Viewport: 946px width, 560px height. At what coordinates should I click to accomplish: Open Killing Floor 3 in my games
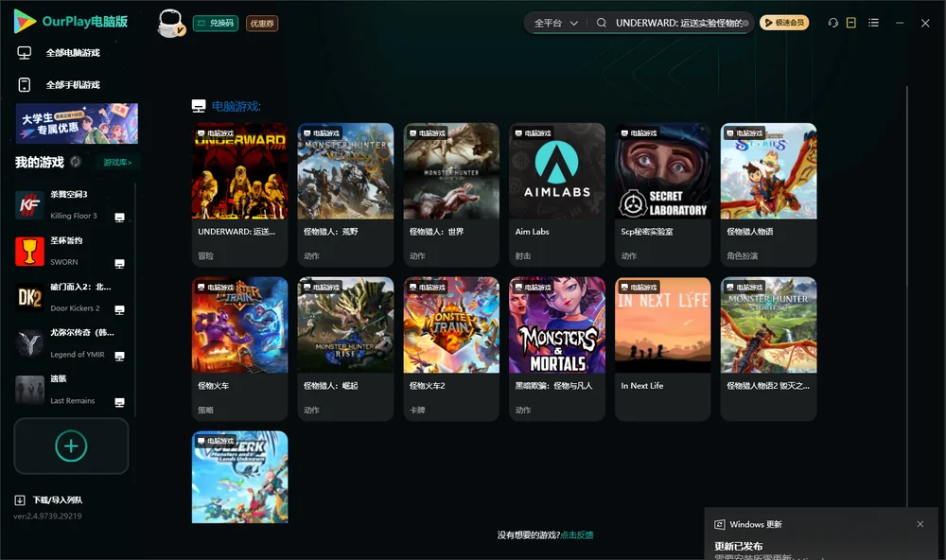pyautogui.click(x=71, y=204)
